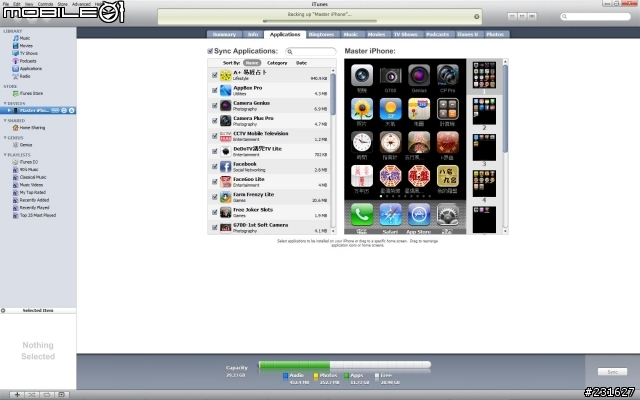Click the iTunes top search field
This screenshot has height=400, width=640.
tap(596, 17)
